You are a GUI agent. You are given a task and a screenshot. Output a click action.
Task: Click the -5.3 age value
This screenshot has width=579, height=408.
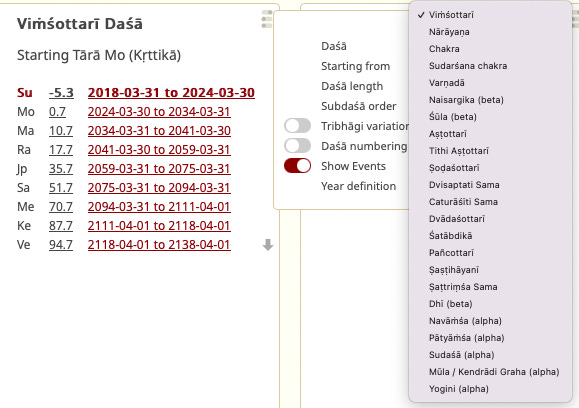pos(61,93)
